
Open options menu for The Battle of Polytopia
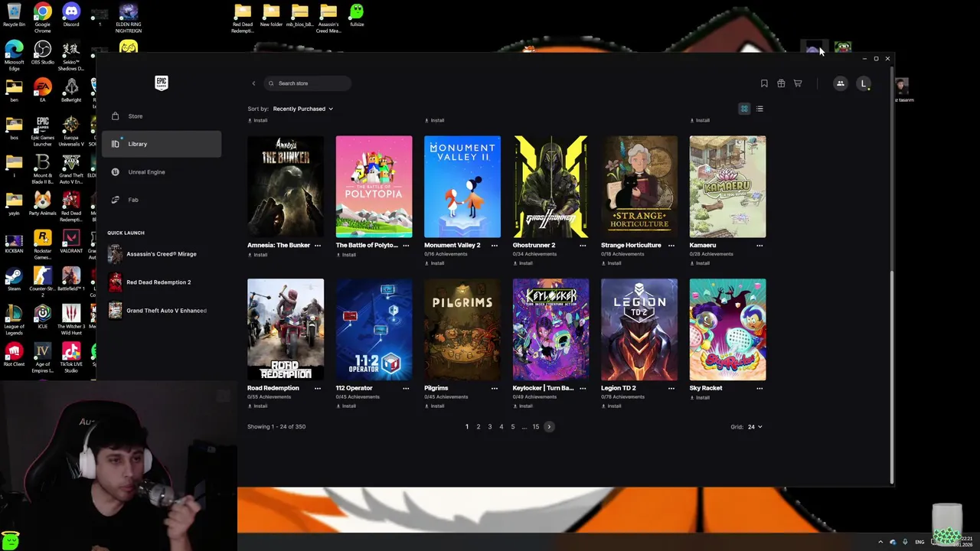[406, 246]
